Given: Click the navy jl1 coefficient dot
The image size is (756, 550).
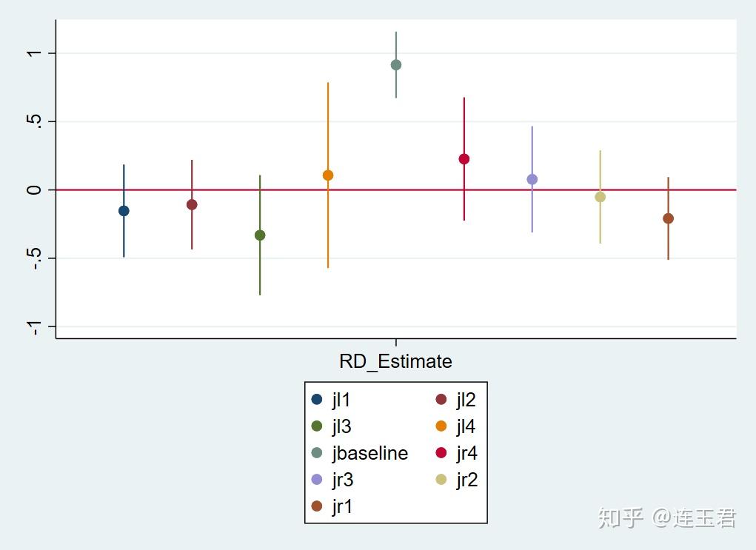Looking at the screenshot, I should point(124,211).
